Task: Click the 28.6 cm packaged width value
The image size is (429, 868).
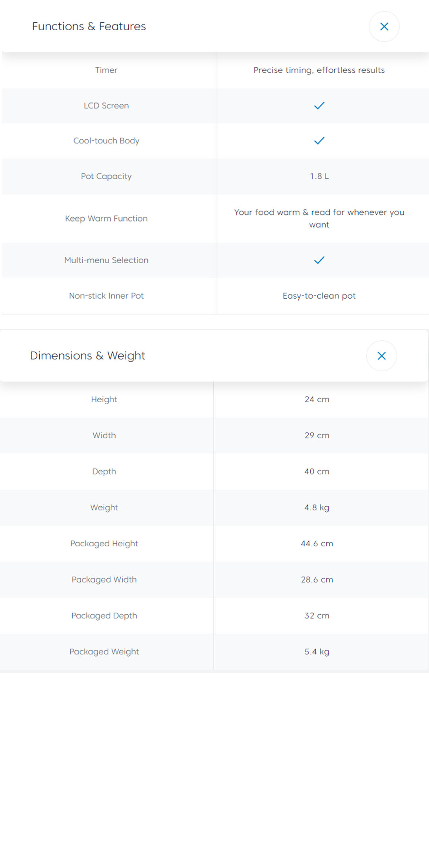Action: coord(317,580)
